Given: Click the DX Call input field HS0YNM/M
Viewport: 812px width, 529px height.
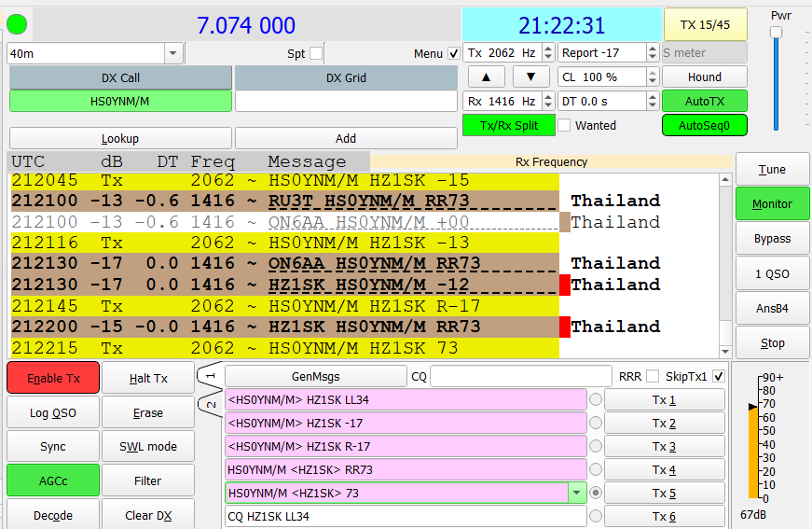Looking at the screenshot, I should (120, 101).
